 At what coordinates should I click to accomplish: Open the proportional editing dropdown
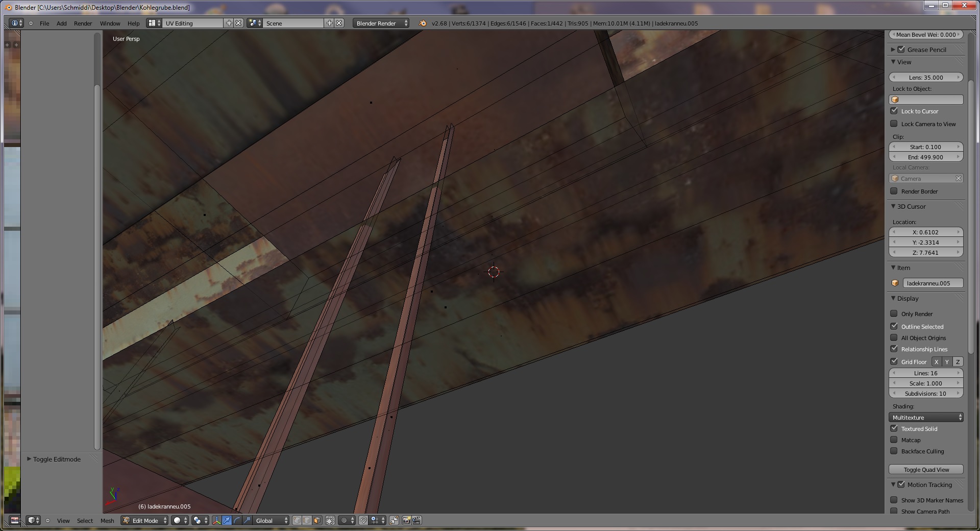click(x=347, y=520)
